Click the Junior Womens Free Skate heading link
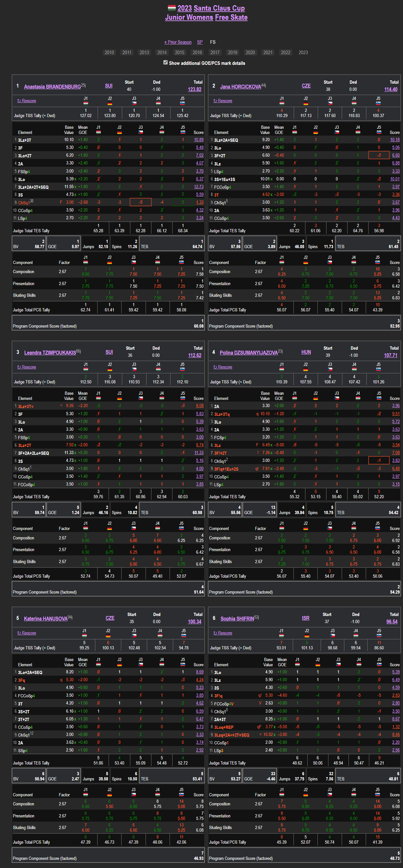This screenshot has height=868, width=403. tap(206, 17)
